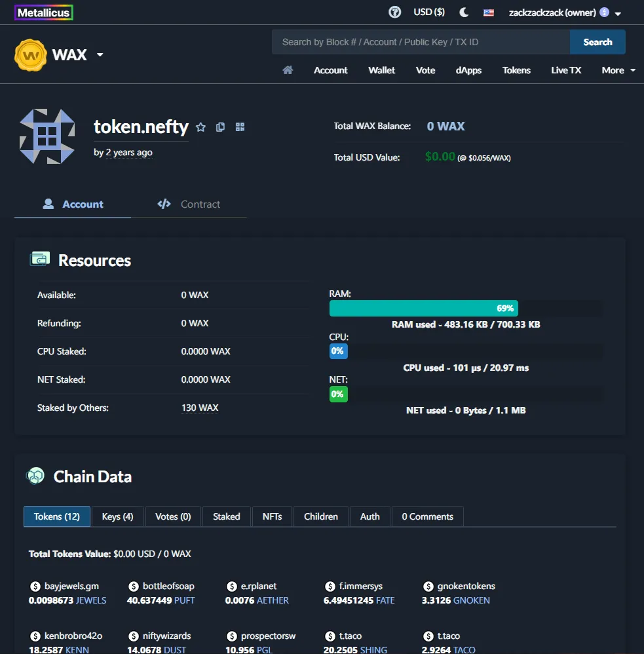Select the Tokens (12) tab
The width and height of the screenshot is (644, 654).
click(x=57, y=516)
